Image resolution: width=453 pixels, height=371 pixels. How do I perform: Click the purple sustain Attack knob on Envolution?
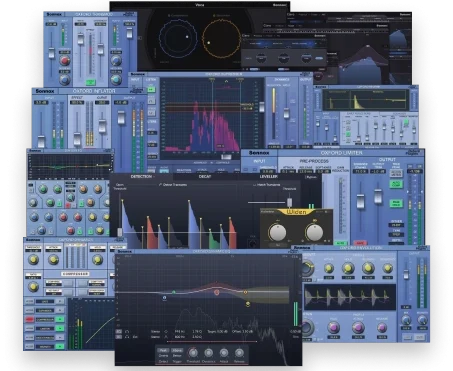click(358, 327)
